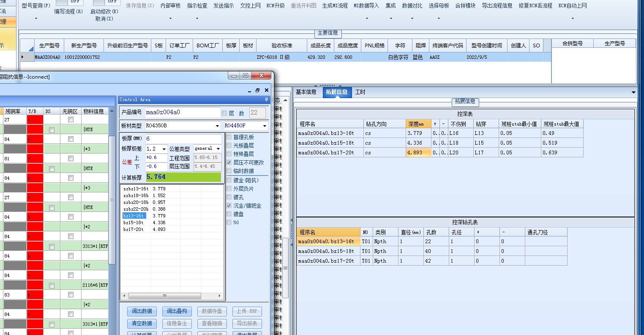
Task: Select bz15-18t row in list
Action: (x=134, y=222)
